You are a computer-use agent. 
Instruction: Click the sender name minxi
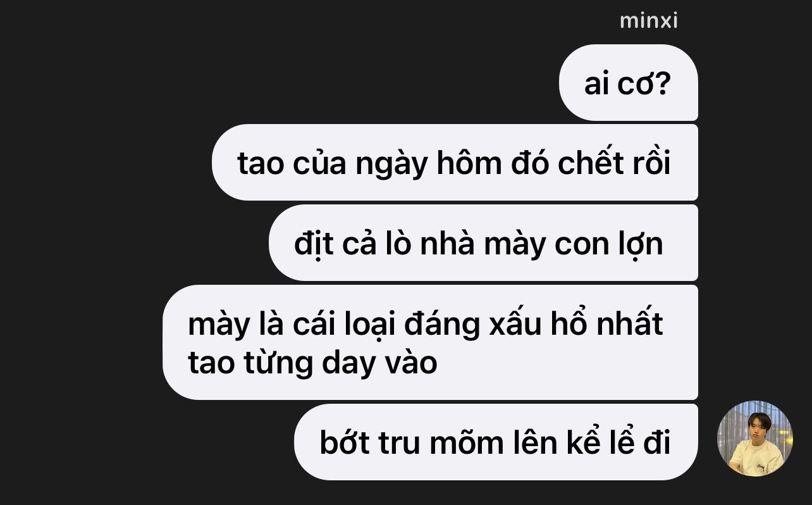pyautogui.click(x=648, y=20)
